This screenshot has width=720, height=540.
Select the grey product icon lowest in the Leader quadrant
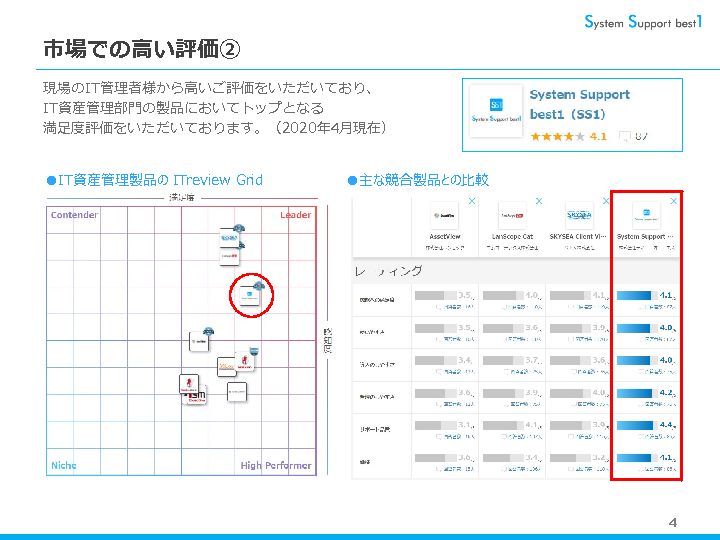point(237,392)
